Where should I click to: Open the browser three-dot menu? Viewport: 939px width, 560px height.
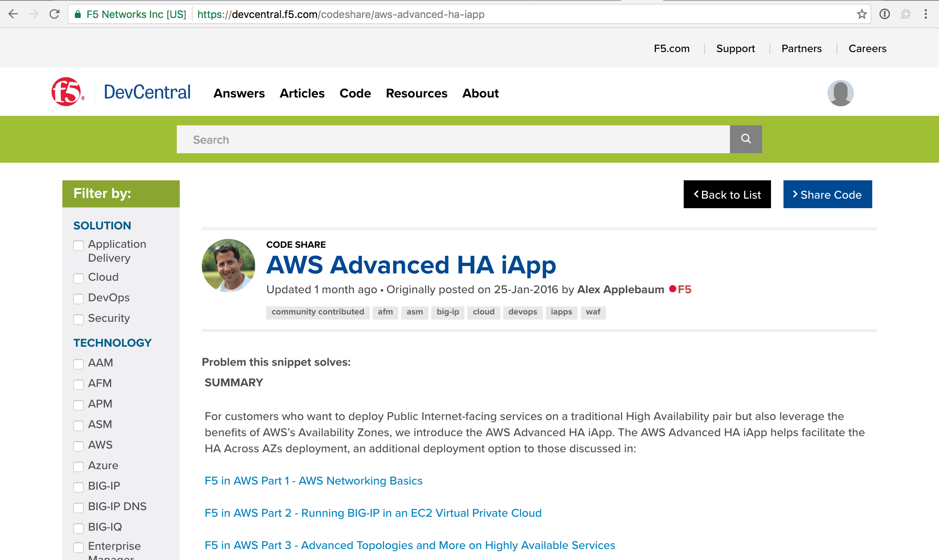click(x=925, y=14)
